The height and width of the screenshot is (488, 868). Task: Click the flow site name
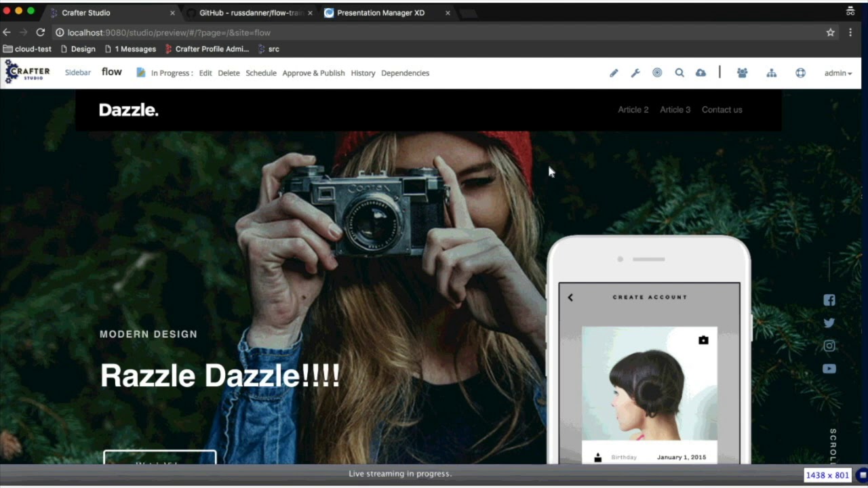(x=112, y=72)
